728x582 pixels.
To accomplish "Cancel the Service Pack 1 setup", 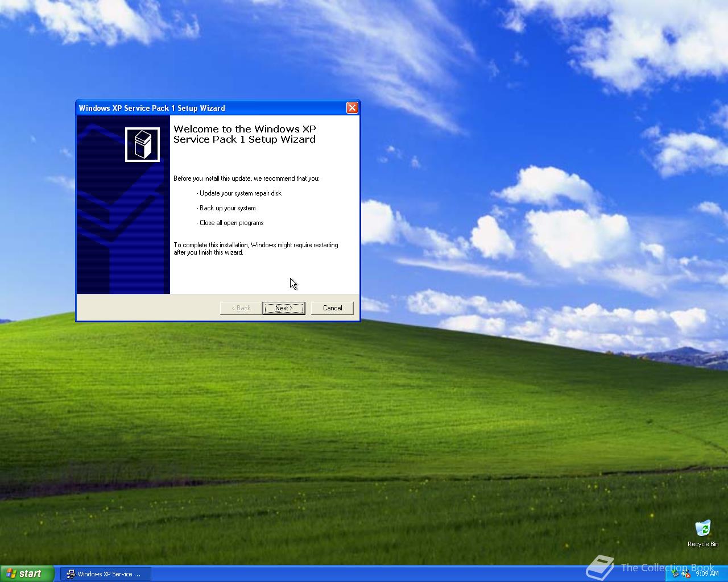I will click(332, 308).
